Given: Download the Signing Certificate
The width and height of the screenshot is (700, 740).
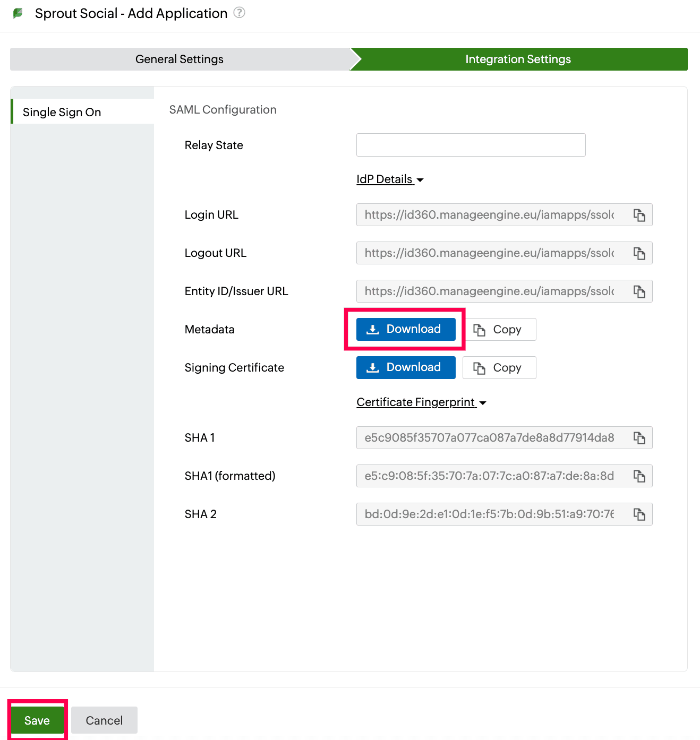Looking at the screenshot, I should pyautogui.click(x=405, y=367).
